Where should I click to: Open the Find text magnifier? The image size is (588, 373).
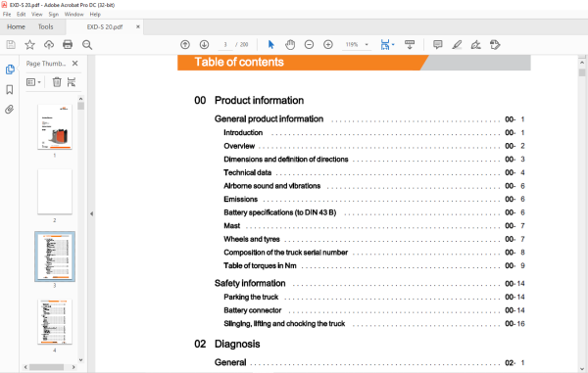(x=87, y=45)
